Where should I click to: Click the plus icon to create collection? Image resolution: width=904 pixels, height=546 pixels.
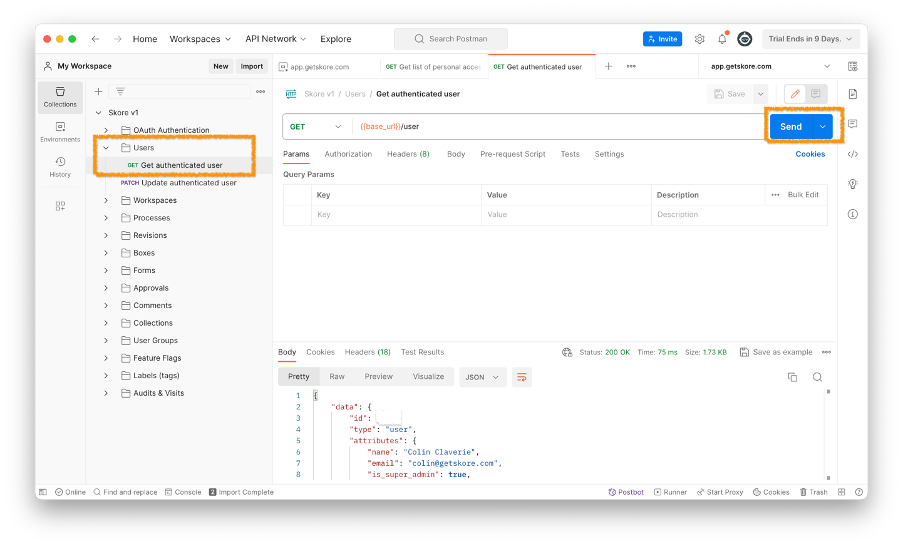pos(99,92)
